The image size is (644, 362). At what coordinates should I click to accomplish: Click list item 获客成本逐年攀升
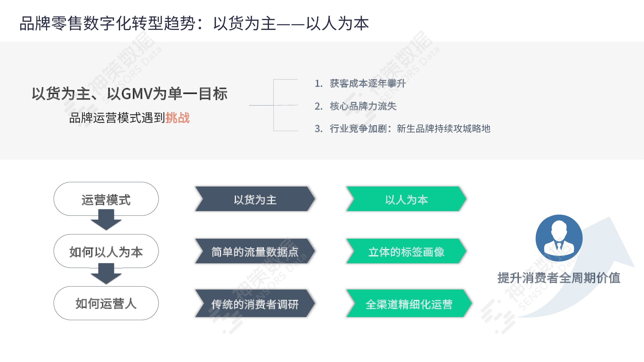(368, 84)
